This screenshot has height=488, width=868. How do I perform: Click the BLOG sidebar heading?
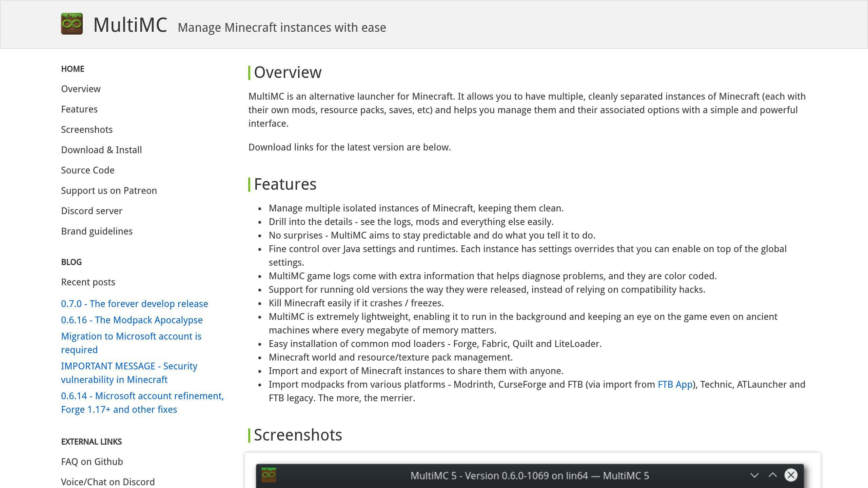71,262
